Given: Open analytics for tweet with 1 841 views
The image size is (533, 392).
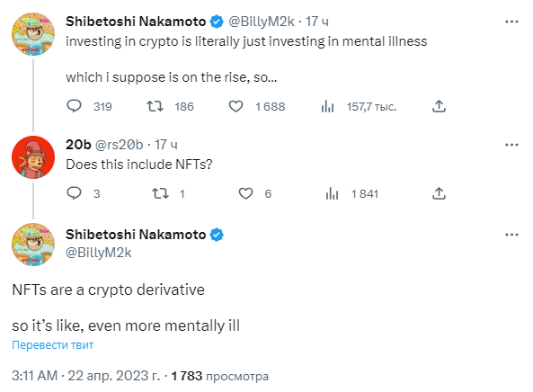Looking at the screenshot, I should 332,193.
